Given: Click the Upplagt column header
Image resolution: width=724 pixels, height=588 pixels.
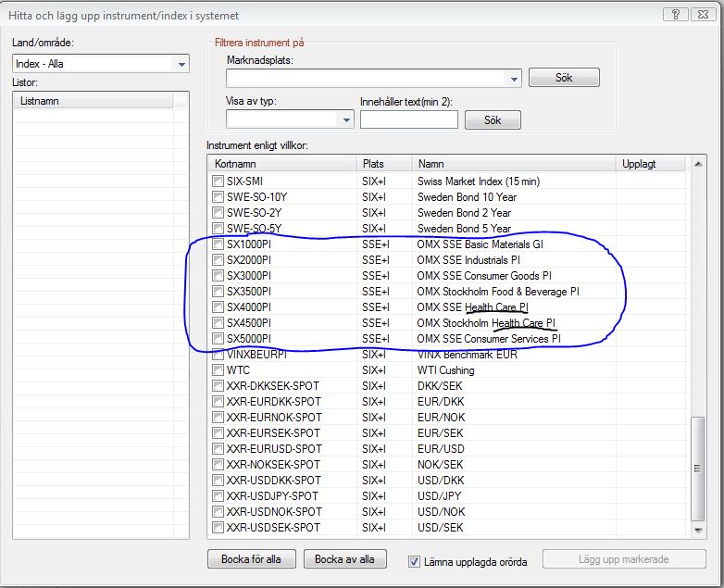Looking at the screenshot, I should [652, 164].
